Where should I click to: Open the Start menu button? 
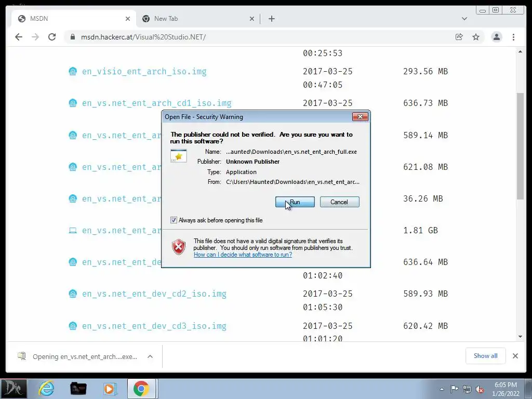[x=14, y=389]
